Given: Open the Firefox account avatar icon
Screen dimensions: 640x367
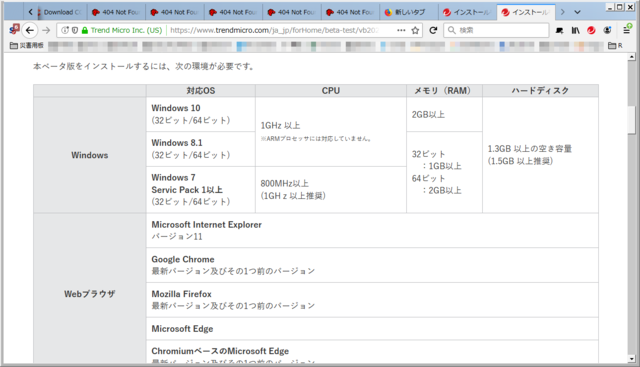Looking at the screenshot, I should point(607,30).
